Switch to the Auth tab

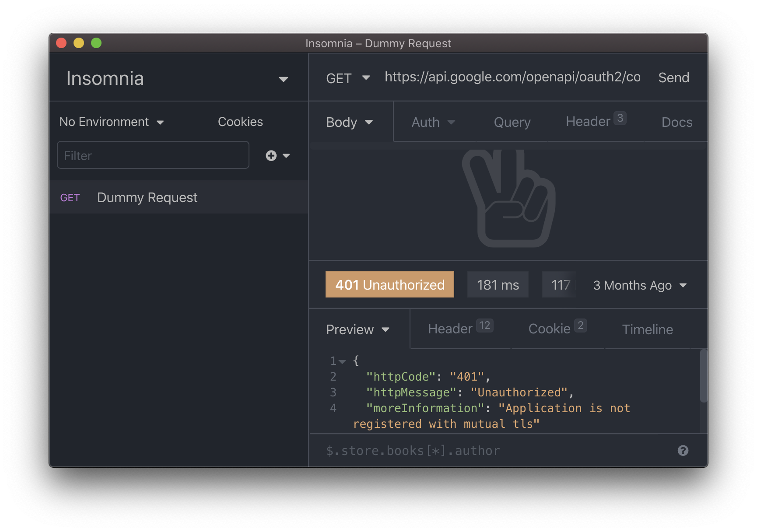[433, 122]
